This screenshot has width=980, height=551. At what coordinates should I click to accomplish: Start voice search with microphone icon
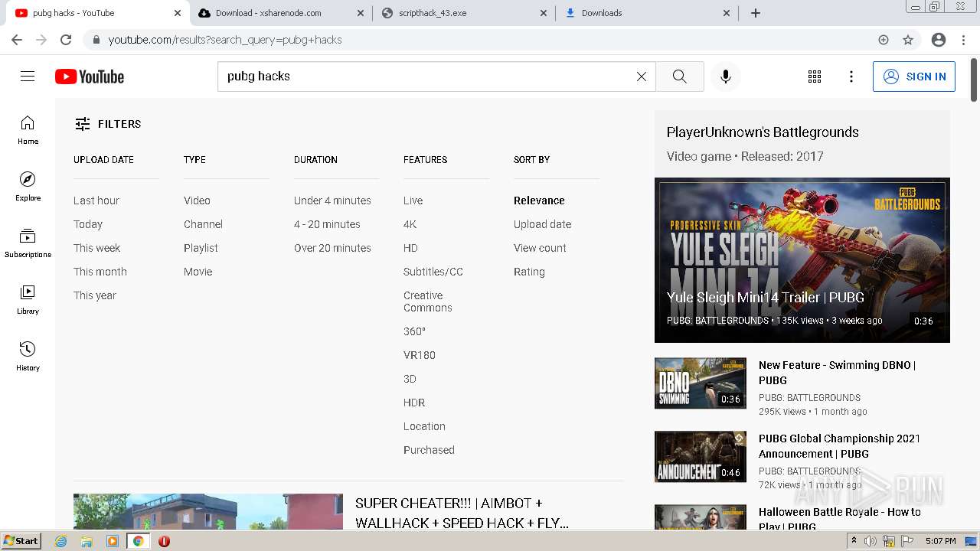pos(726,77)
